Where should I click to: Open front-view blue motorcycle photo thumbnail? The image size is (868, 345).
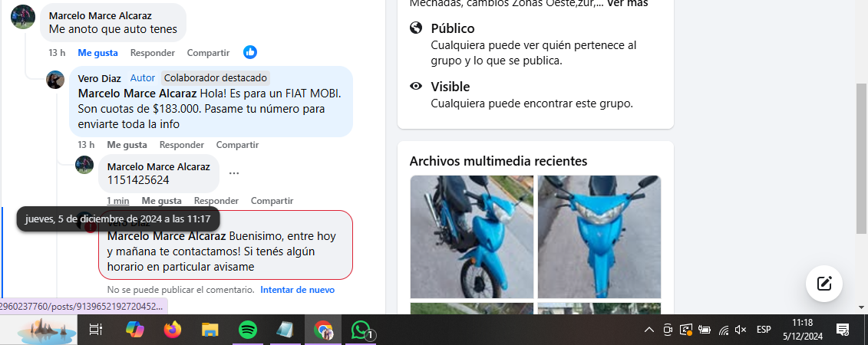click(599, 236)
